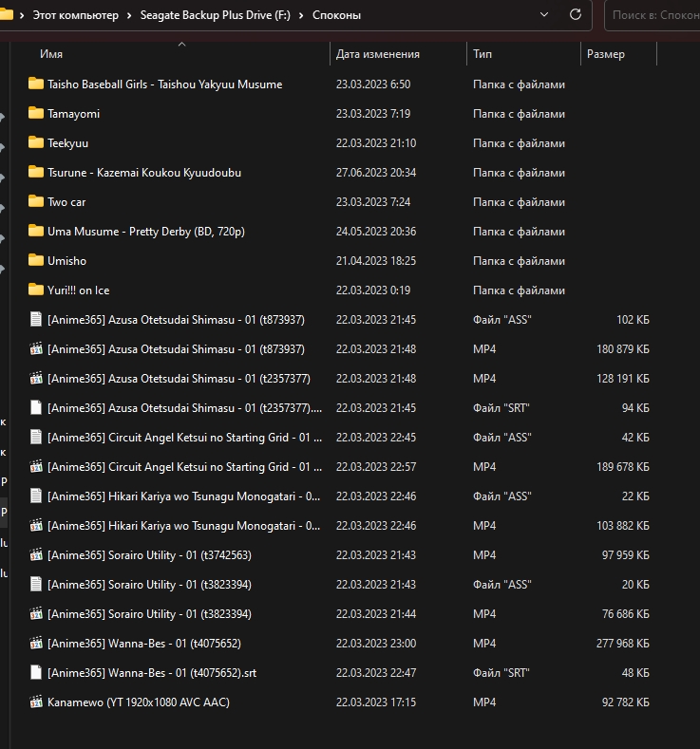Navigate to Этот компьютер in breadcrumb
The image size is (700, 749).
[75, 15]
